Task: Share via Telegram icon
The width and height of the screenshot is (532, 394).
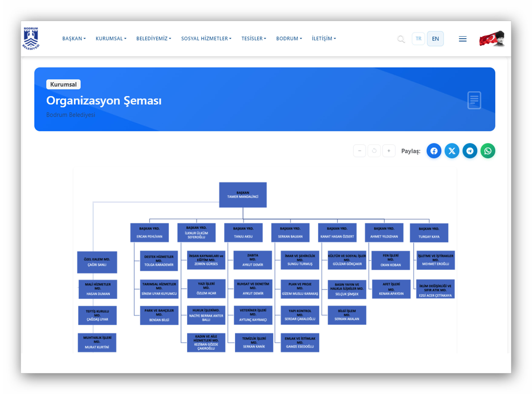Action: pos(469,151)
